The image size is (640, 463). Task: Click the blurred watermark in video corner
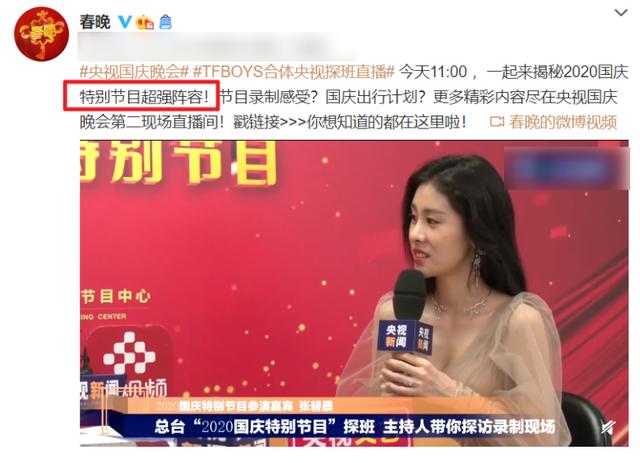coord(566,168)
